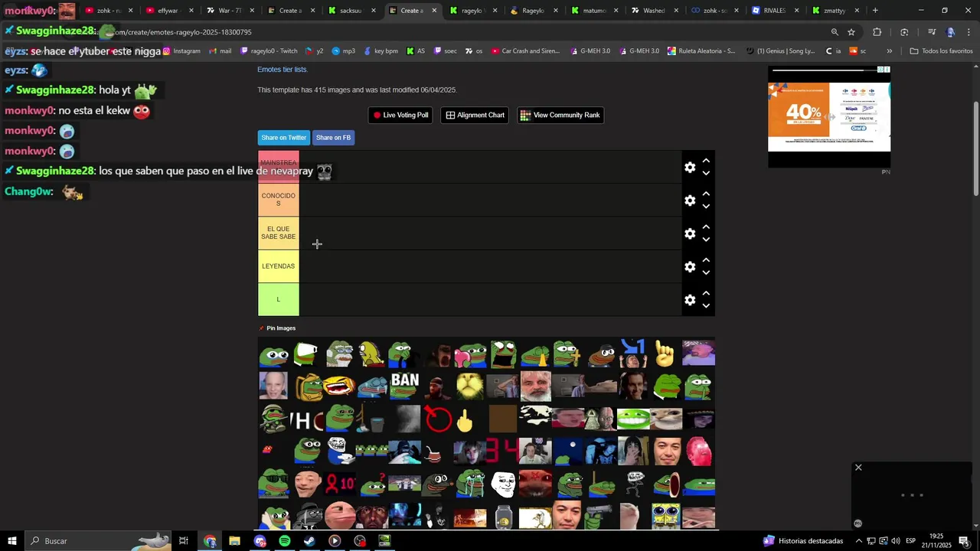Move L tier row up

click(x=706, y=293)
